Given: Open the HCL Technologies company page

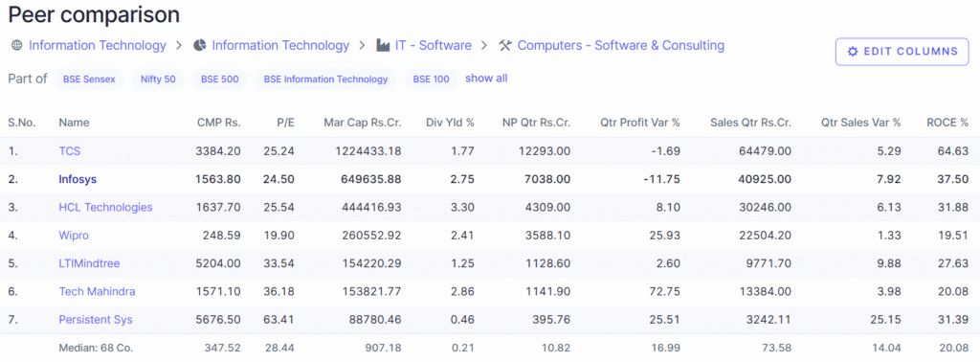Looking at the screenshot, I should coord(105,207).
